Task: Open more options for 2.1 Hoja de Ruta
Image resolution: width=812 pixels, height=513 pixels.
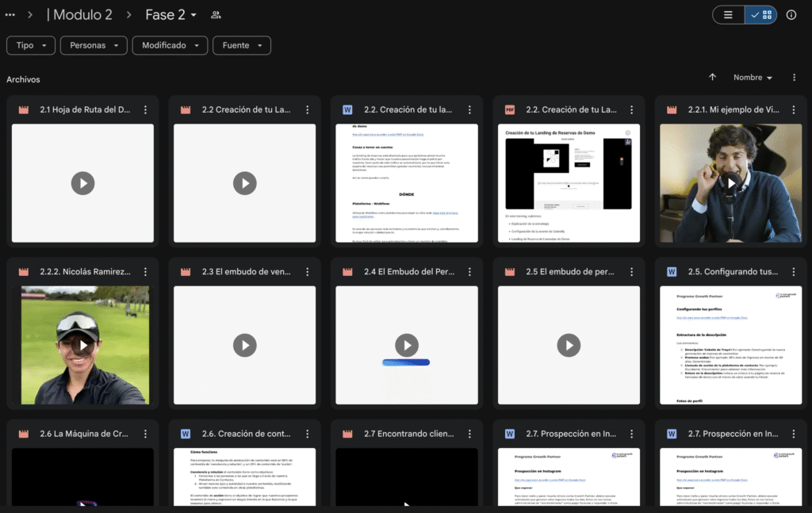Action: [145, 110]
